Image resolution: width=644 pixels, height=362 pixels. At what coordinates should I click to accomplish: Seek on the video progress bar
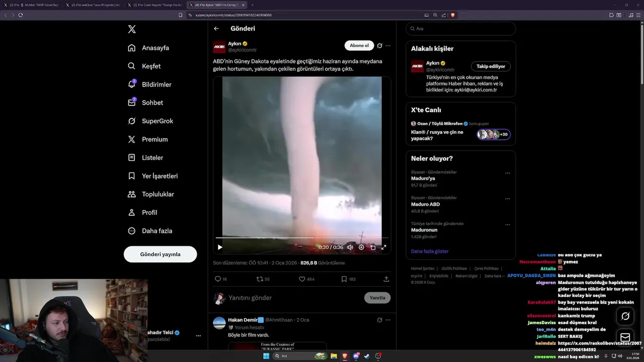pyautogui.click(x=302, y=237)
